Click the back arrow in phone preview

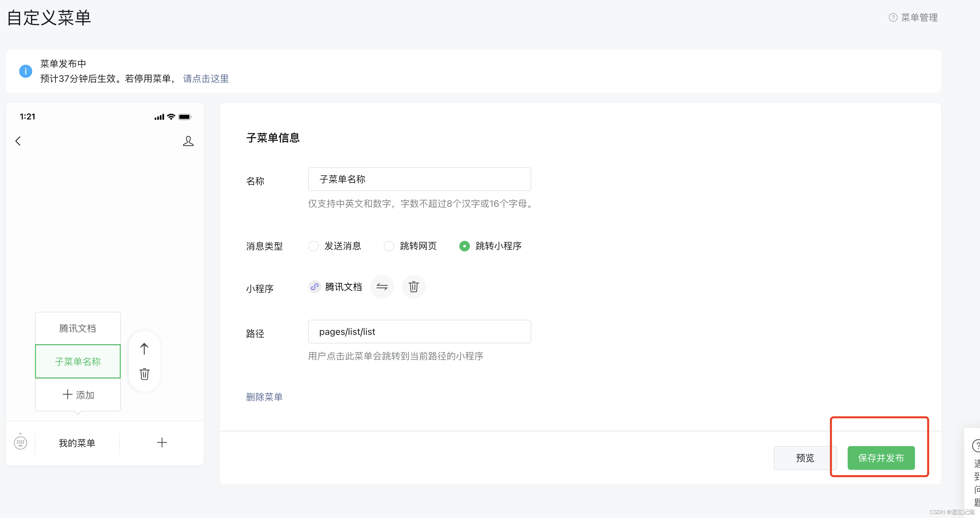(x=18, y=141)
